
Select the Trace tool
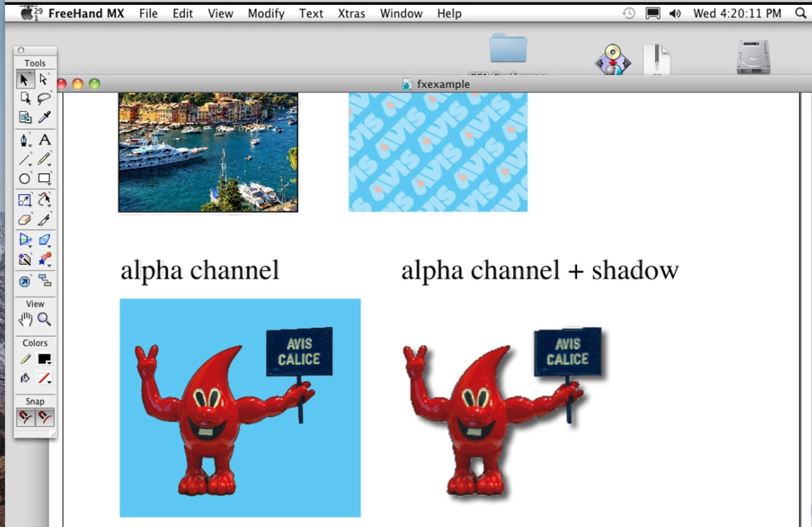point(24,259)
